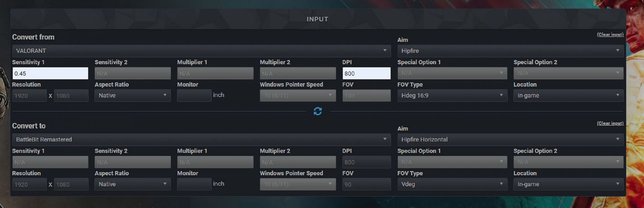Open the Convert from VALORANT game dropdown

(201, 51)
